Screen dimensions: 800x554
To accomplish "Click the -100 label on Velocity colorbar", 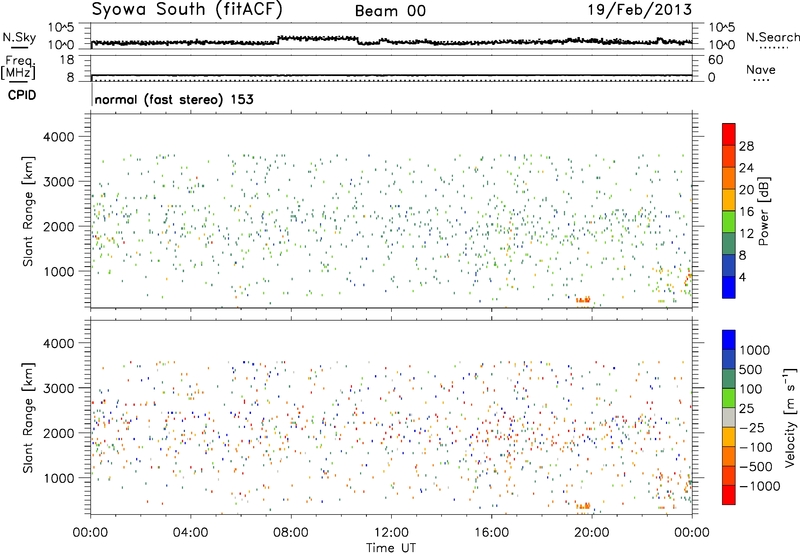I will coord(756,447).
